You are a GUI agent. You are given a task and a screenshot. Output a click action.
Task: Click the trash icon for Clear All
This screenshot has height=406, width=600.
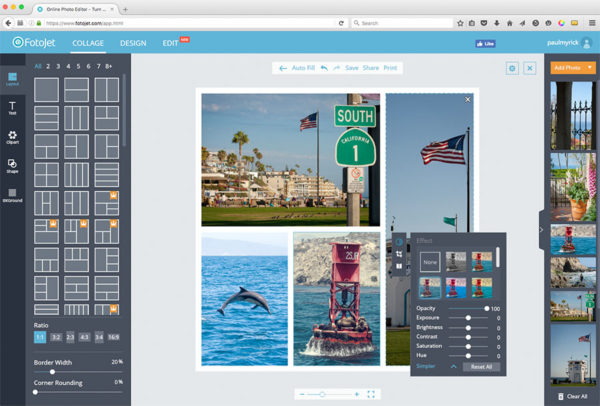(561, 396)
